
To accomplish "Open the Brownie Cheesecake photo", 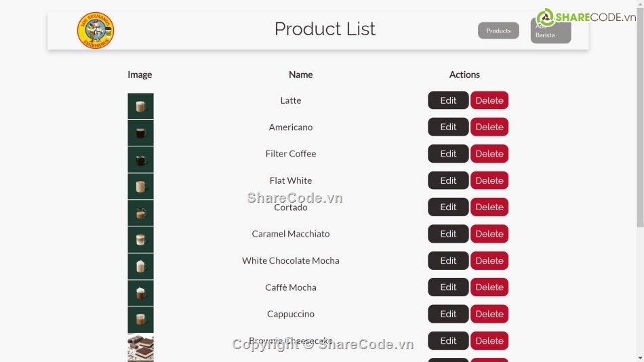I will [140, 348].
